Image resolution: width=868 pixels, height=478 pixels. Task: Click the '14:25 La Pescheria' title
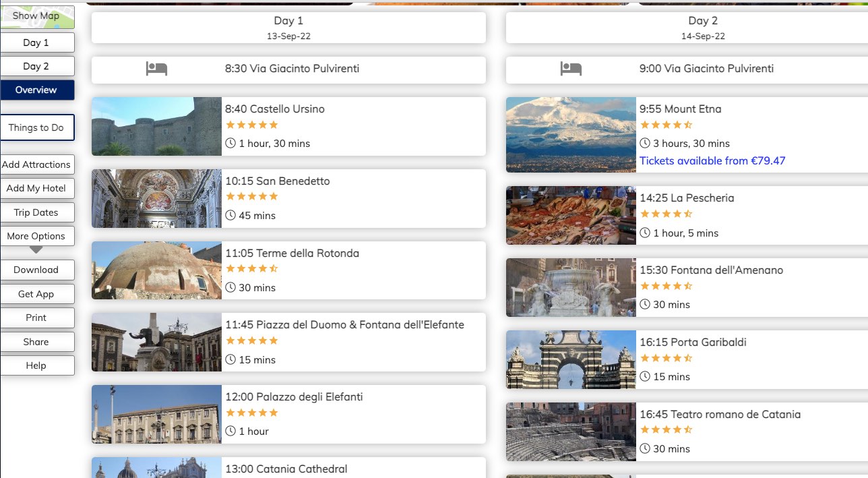687,198
